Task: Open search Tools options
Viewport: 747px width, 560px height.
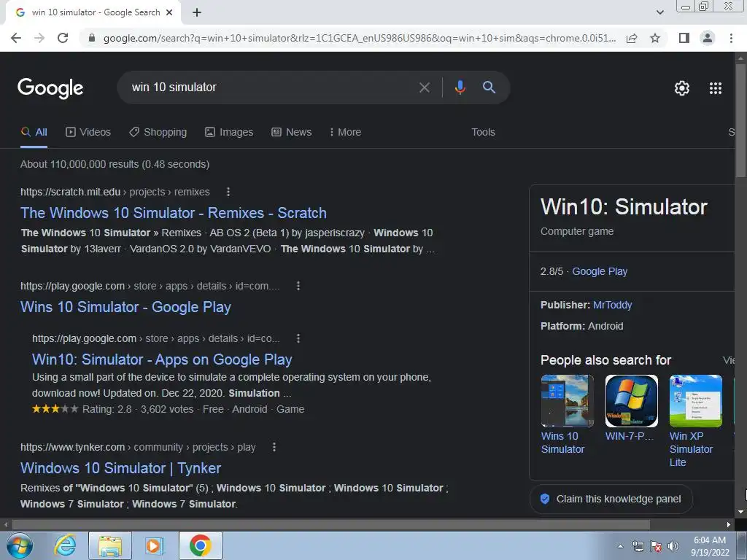Action: (x=483, y=133)
